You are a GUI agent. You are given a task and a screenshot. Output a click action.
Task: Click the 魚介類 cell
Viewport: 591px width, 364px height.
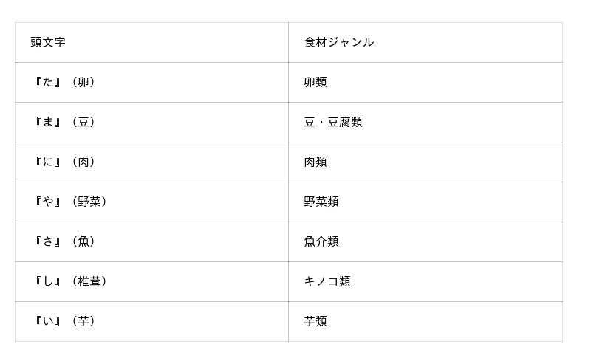pos(321,241)
